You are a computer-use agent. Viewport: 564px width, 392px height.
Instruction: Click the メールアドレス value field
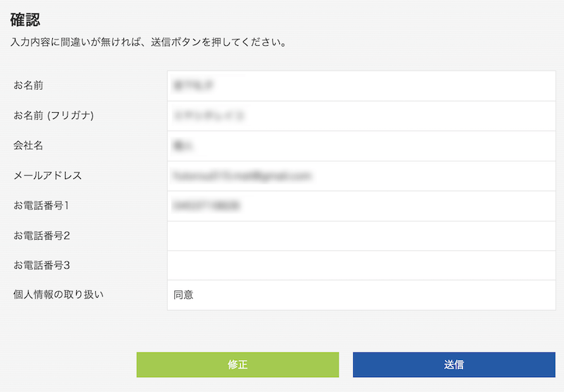pyautogui.click(x=362, y=176)
